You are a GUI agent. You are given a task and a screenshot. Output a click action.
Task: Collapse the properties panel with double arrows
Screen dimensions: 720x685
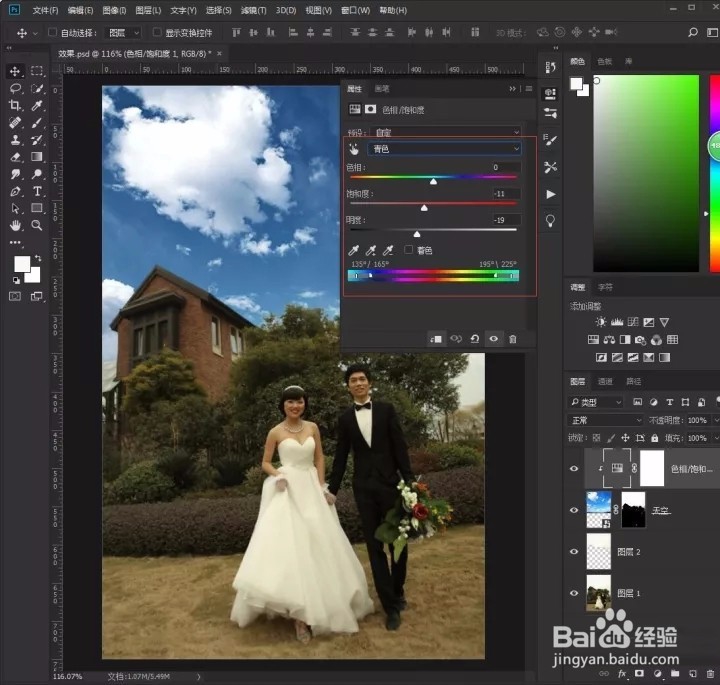512,89
